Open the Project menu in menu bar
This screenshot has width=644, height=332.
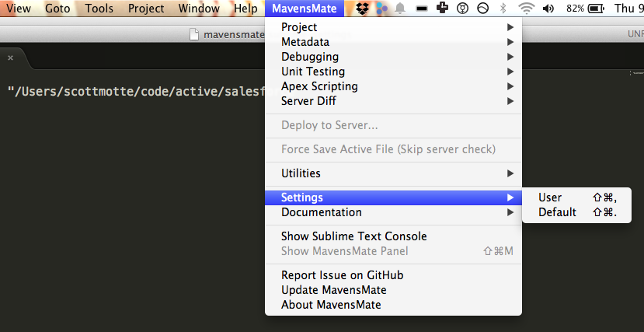point(146,9)
